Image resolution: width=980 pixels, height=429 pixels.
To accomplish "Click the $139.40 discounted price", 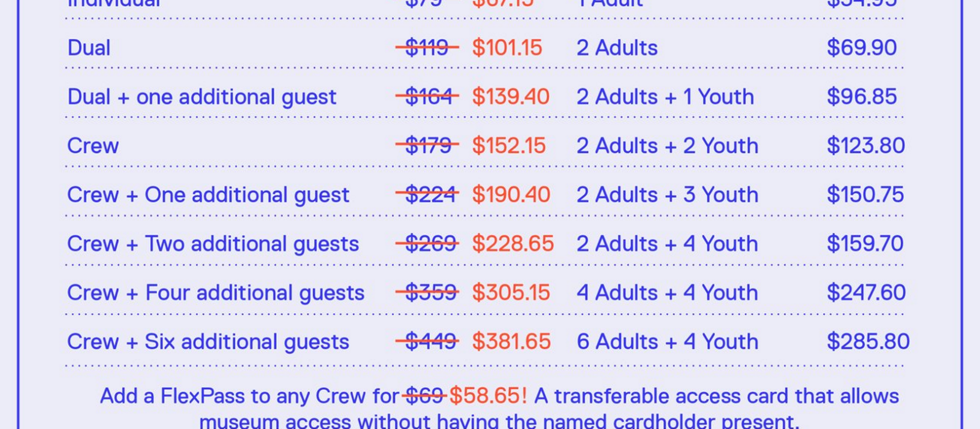I will 511,97.
